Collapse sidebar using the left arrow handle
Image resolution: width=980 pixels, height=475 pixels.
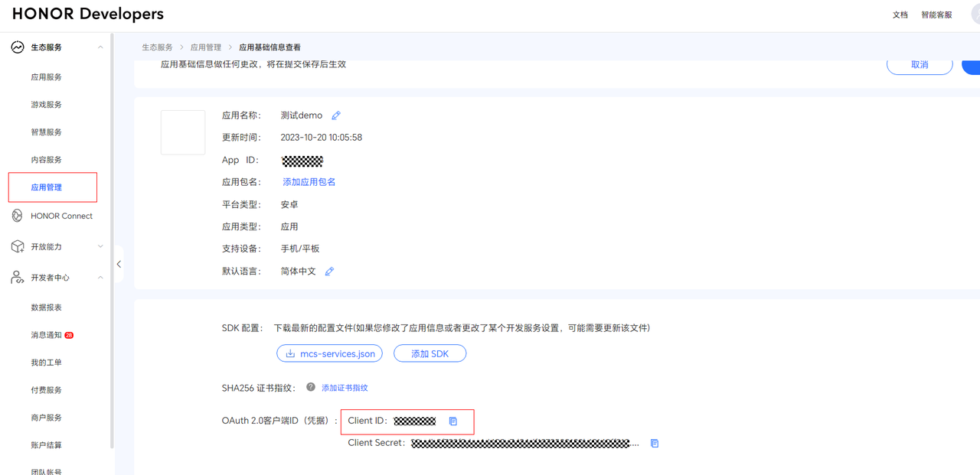point(119,264)
